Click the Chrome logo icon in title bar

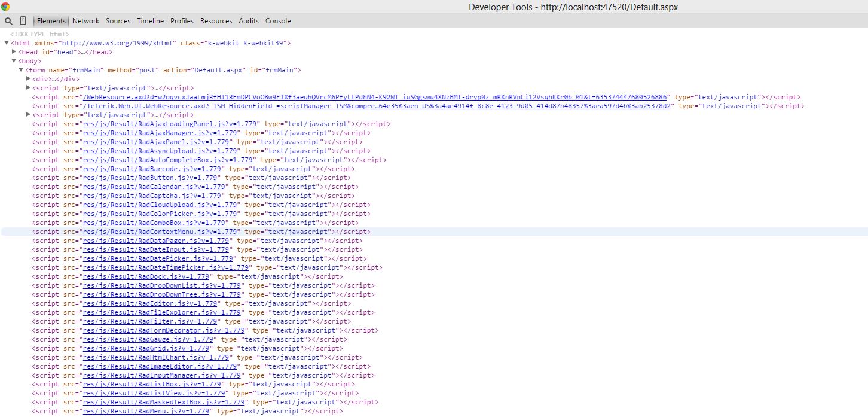pyautogui.click(x=6, y=7)
